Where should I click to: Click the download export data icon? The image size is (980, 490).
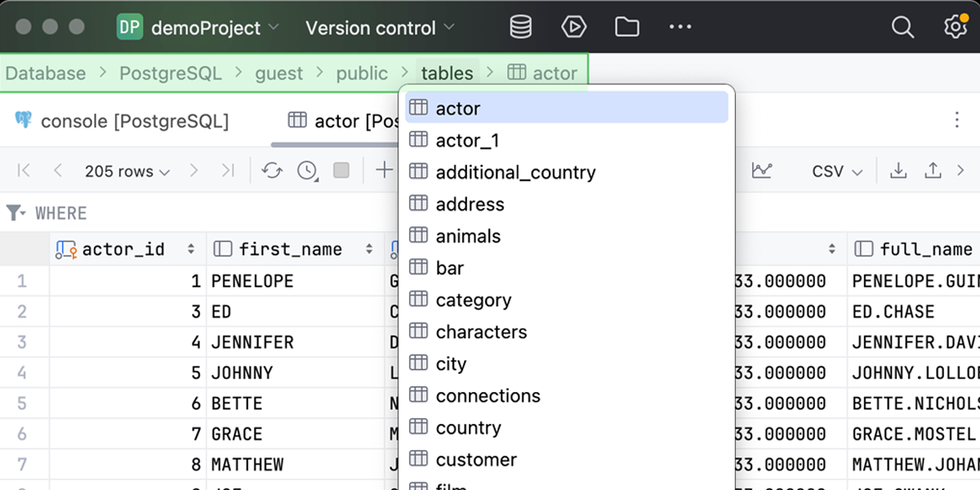pos(898,171)
